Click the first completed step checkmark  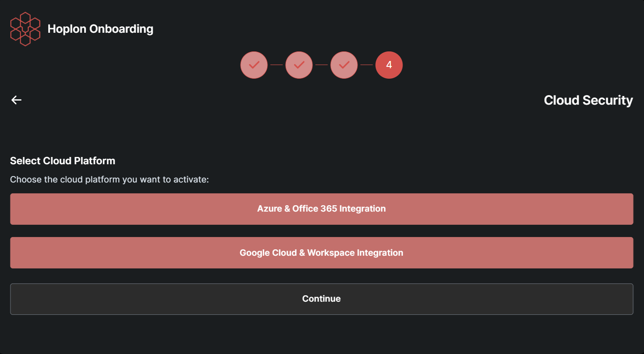pyautogui.click(x=254, y=65)
